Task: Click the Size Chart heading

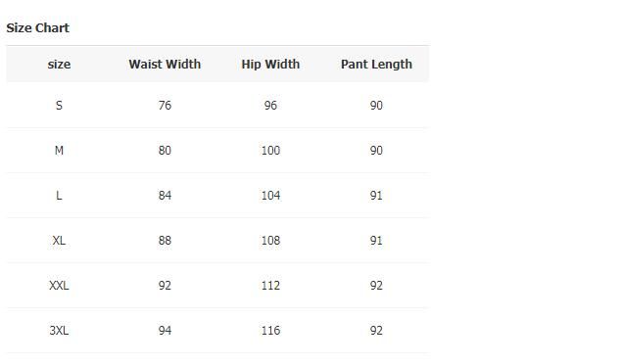Action: click(37, 27)
